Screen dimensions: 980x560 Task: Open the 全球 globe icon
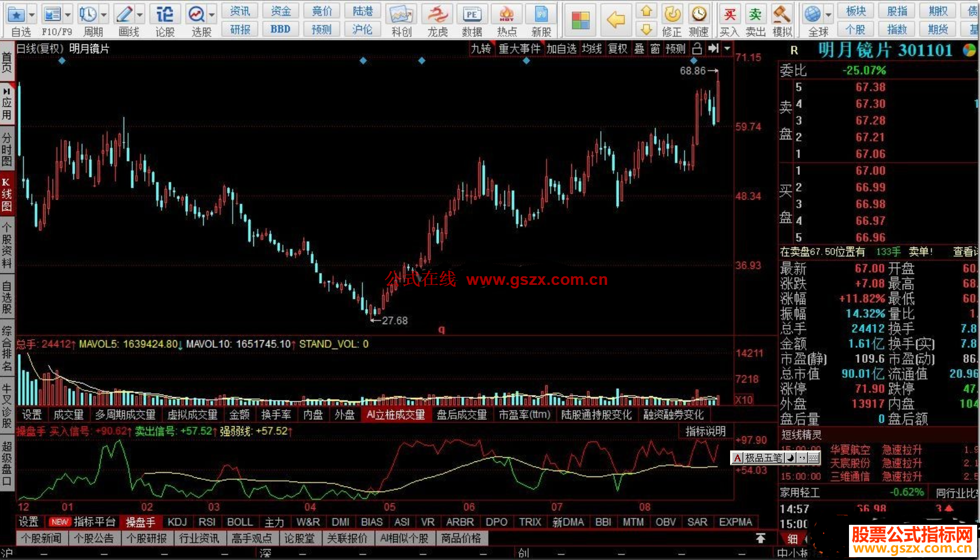[x=813, y=14]
